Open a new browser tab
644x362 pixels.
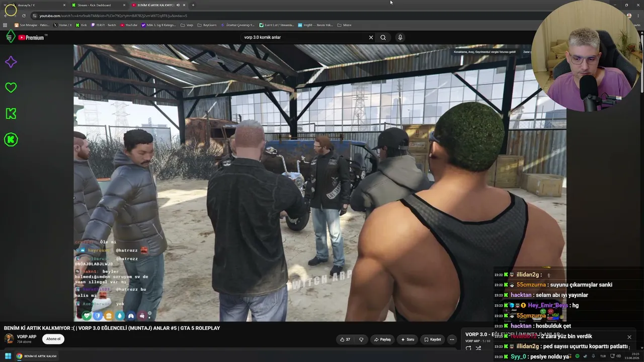pyautogui.click(x=193, y=5)
